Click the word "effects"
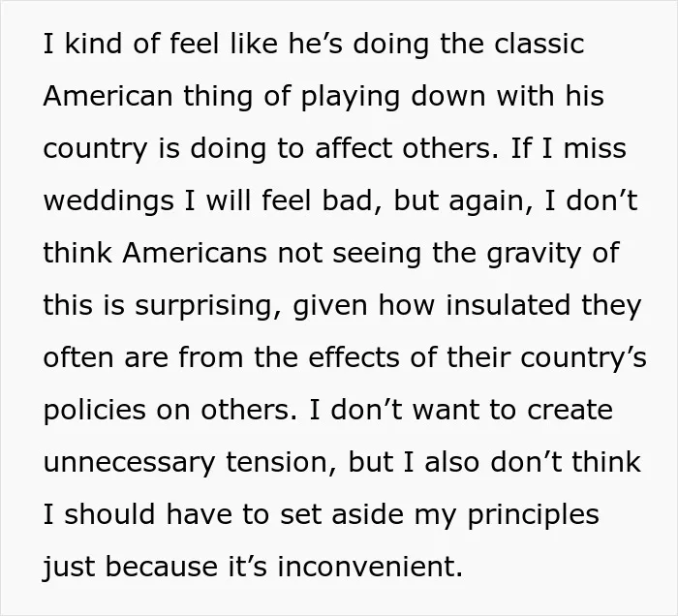678x616 pixels. click(354, 358)
